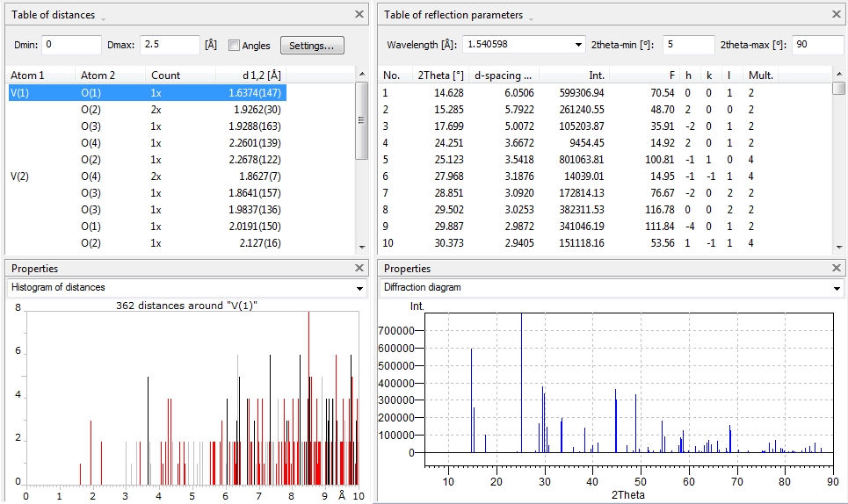Open the Table of reflection parameters title arrow
Screen dimensions: 848x504
tap(531, 17)
